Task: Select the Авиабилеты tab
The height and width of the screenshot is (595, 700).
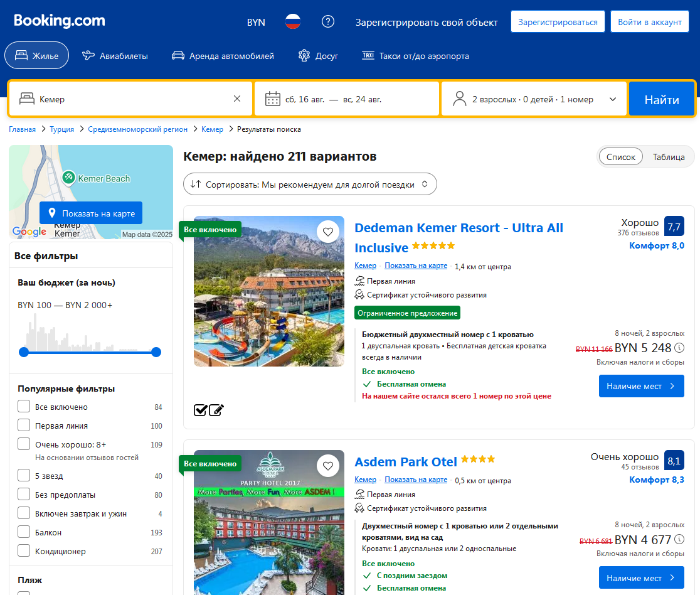Action: [115, 56]
